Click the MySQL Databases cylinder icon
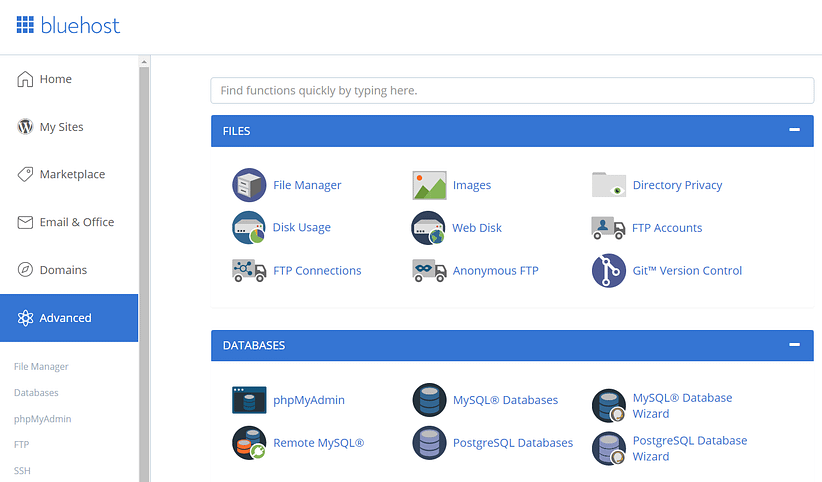The width and height of the screenshot is (822, 482). point(429,400)
